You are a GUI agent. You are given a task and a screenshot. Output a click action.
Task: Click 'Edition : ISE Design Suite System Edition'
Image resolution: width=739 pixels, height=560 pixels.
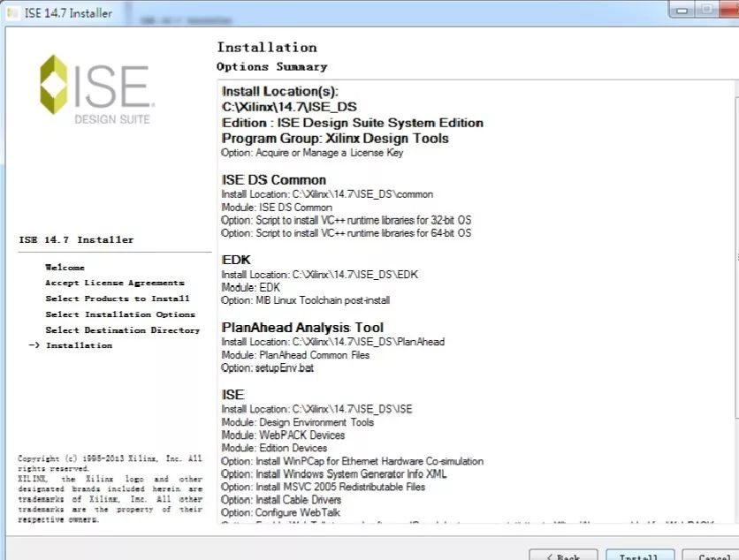pyautogui.click(x=353, y=123)
